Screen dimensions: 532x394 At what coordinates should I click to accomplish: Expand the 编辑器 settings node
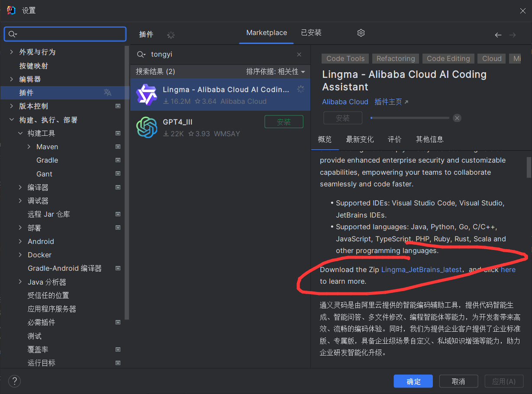12,79
